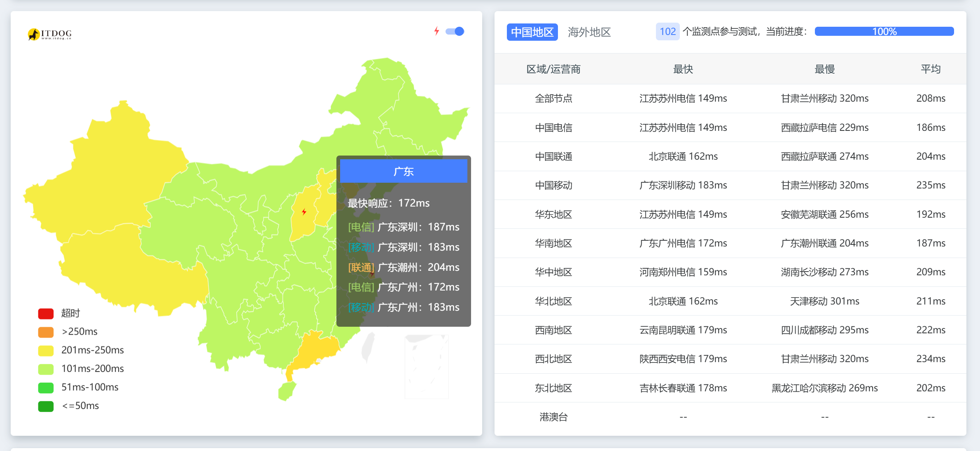
Task: Click the [联通] 广东潮州: 204ms entry
Action: [x=404, y=267]
